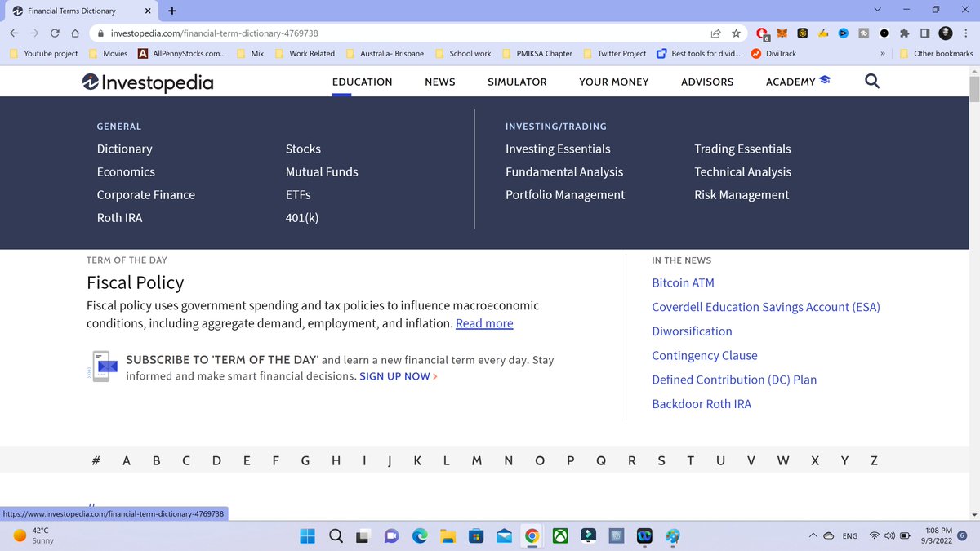Click the browser address bar URL
The image size is (980, 551).
[214, 33]
